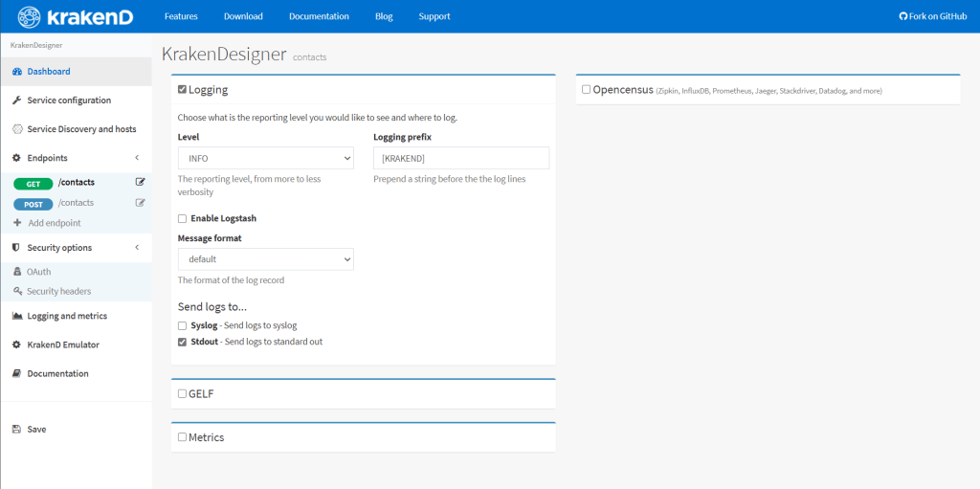
Task: Click the blue POST method badge
Action: click(x=33, y=205)
